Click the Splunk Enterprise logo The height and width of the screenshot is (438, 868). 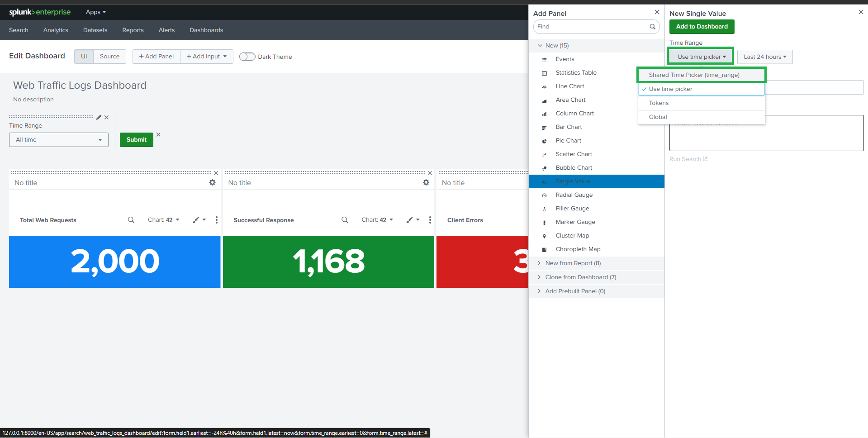pos(40,12)
